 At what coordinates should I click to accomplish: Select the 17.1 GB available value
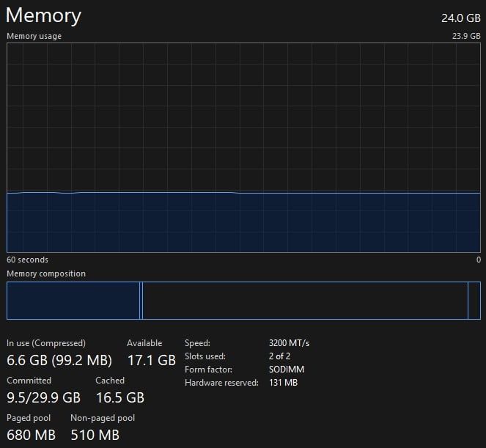tap(152, 360)
